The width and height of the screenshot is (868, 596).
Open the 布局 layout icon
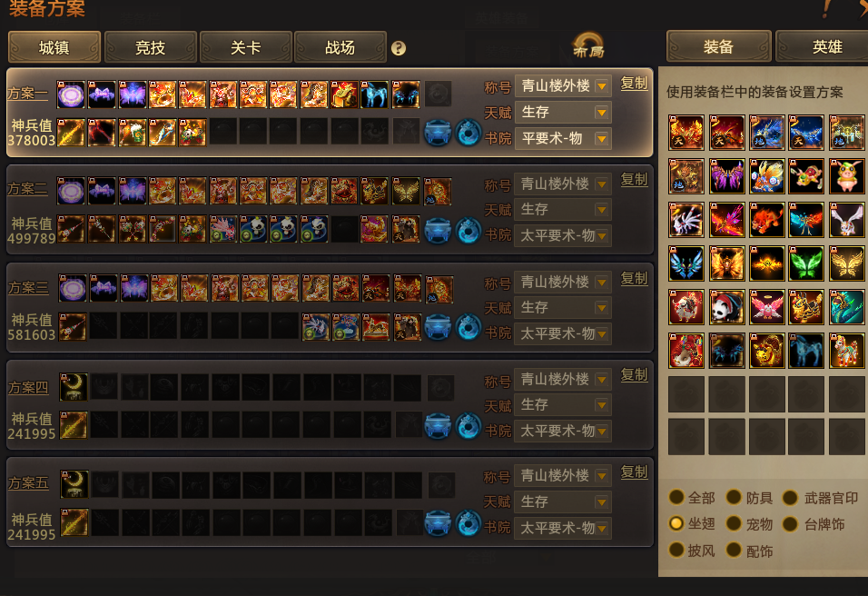point(587,46)
